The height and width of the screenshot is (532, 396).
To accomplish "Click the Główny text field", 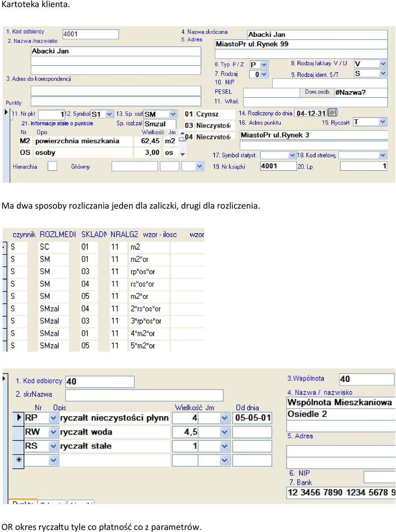I will click(x=134, y=166).
